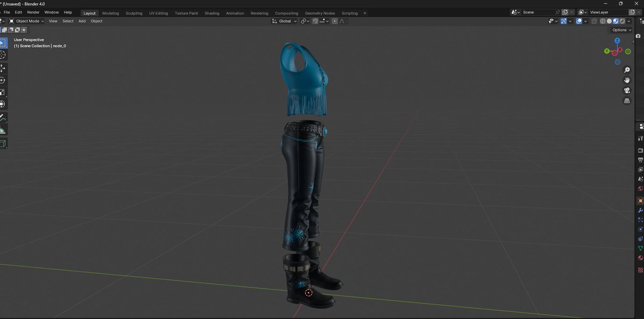
Task: Switch to material preview shading
Action: click(x=616, y=21)
